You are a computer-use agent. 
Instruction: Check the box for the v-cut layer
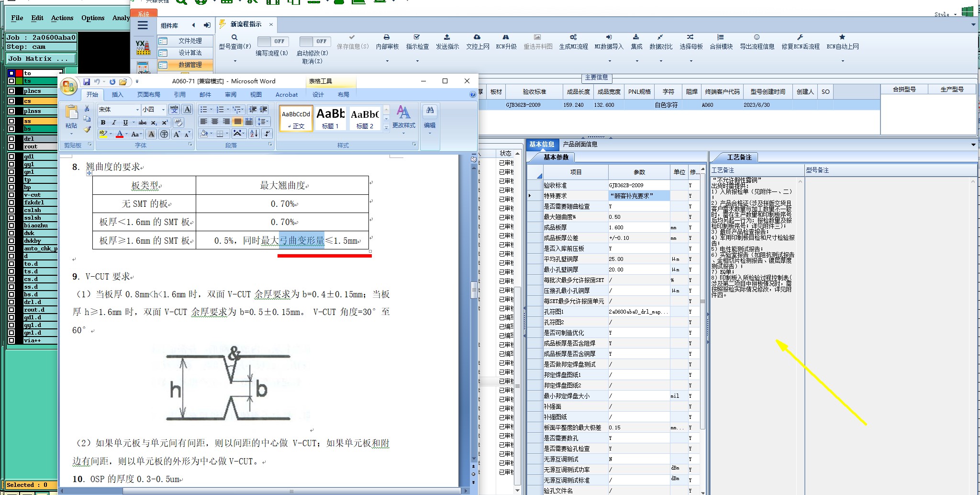(11, 195)
